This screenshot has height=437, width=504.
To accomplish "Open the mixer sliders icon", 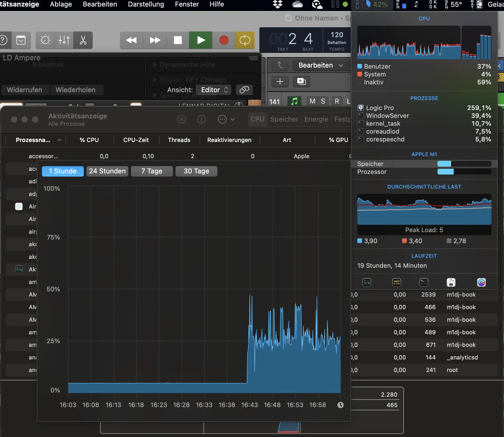I will coord(64,40).
